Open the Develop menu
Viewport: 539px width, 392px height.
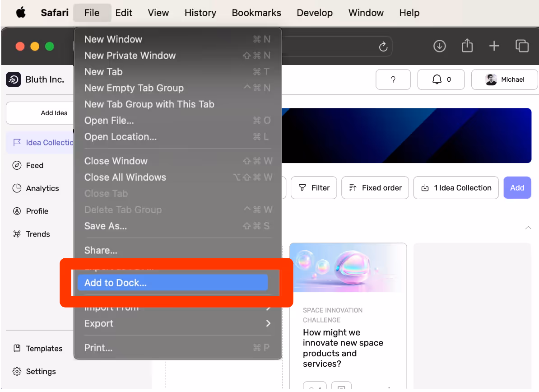[315, 13]
